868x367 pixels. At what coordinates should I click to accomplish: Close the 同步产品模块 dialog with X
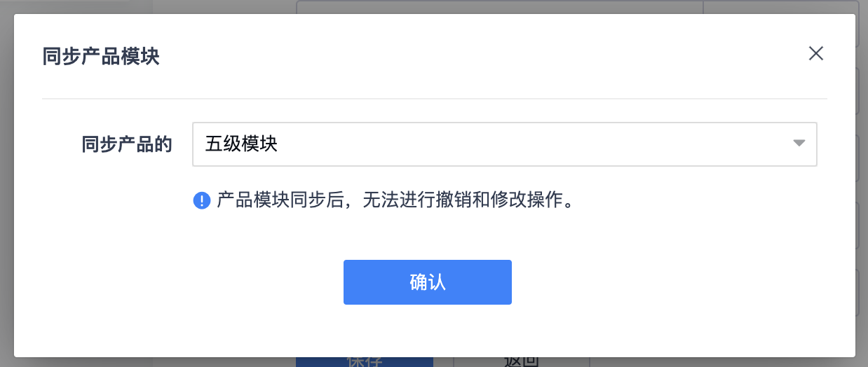(x=815, y=53)
